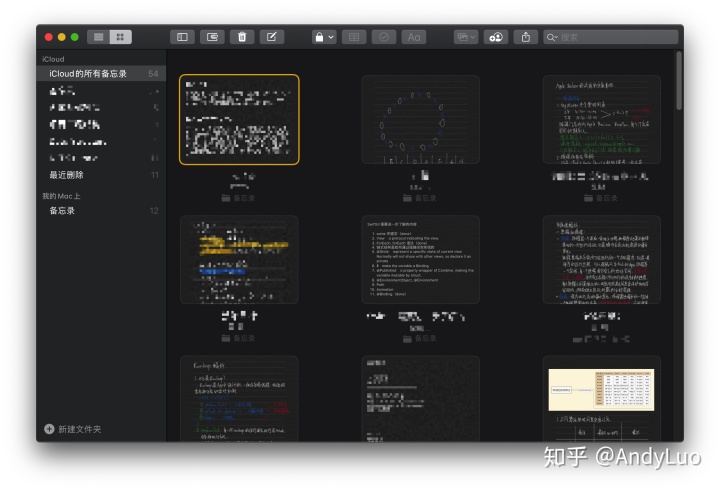Open the media photos dropdown

tap(466, 37)
